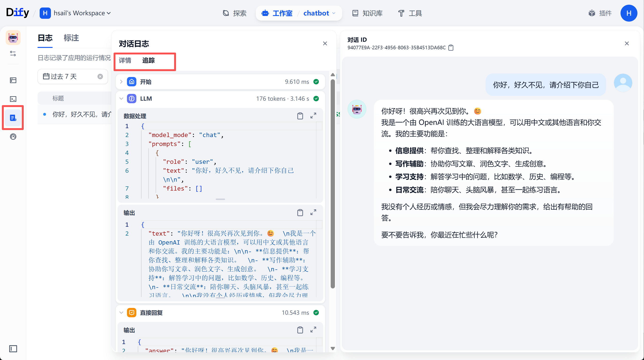The image size is (644, 360).
Task: Click the 176 tokens · 3.146 s text
Action: click(283, 99)
